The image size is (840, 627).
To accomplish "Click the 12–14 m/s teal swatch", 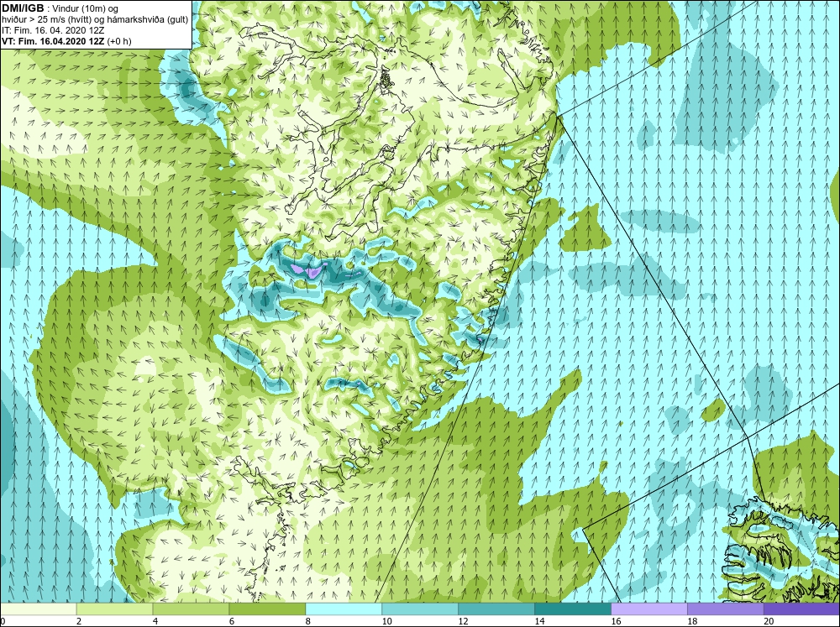I will pos(496,609).
